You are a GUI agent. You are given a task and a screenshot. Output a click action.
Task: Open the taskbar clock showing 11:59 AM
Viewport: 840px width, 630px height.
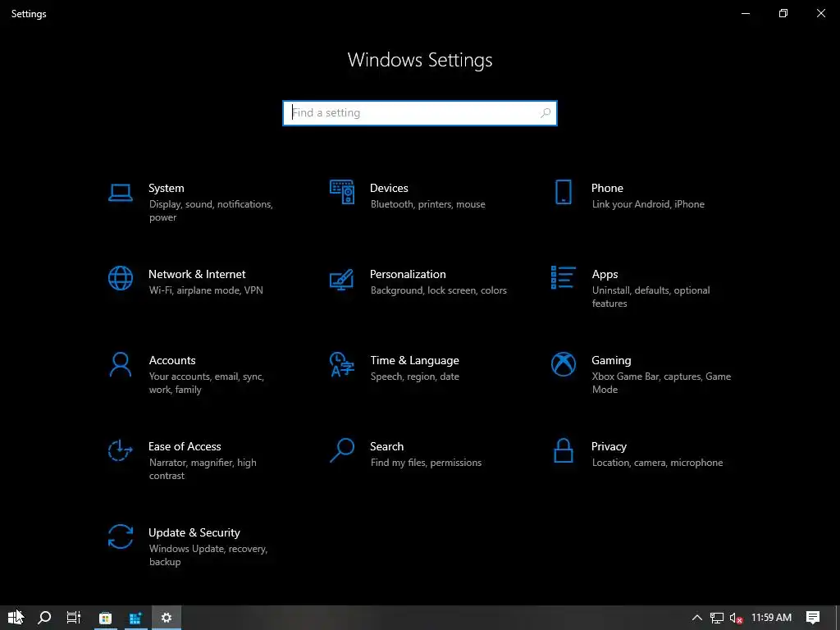tap(771, 618)
